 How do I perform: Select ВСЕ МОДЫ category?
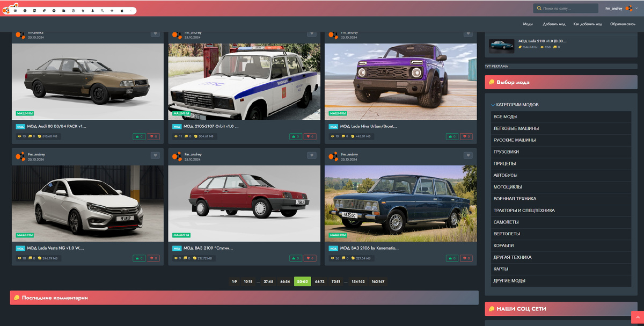(x=561, y=117)
